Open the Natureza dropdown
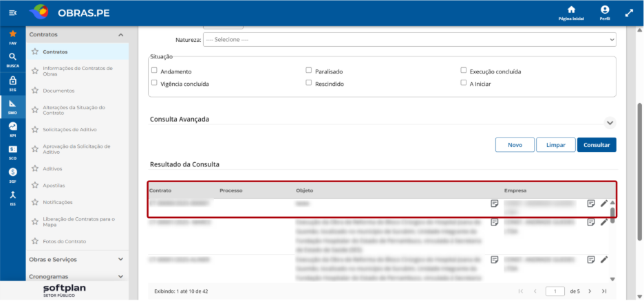 click(409, 40)
